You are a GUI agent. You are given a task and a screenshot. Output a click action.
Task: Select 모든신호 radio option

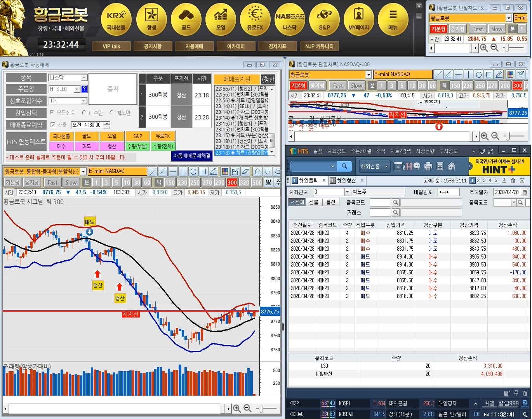click(63, 113)
